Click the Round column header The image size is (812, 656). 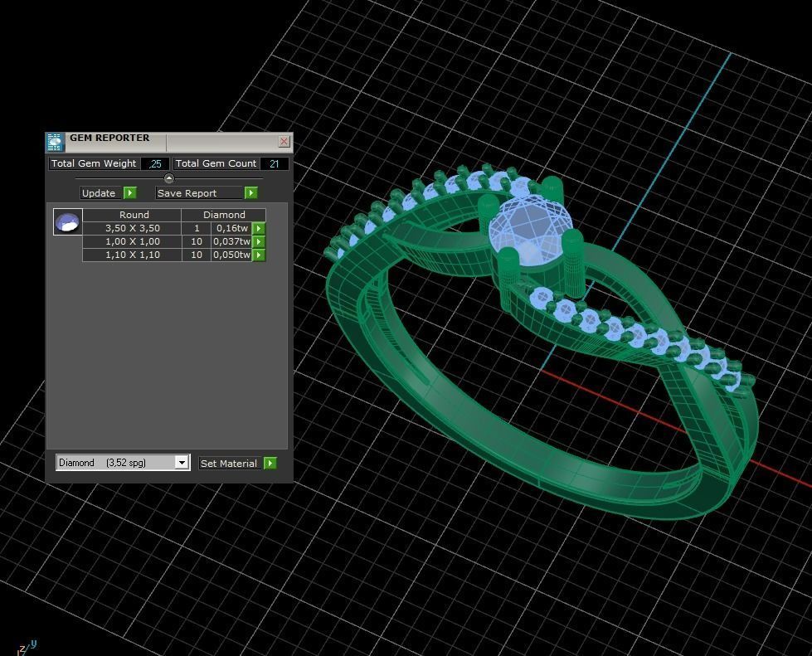[x=134, y=215]
